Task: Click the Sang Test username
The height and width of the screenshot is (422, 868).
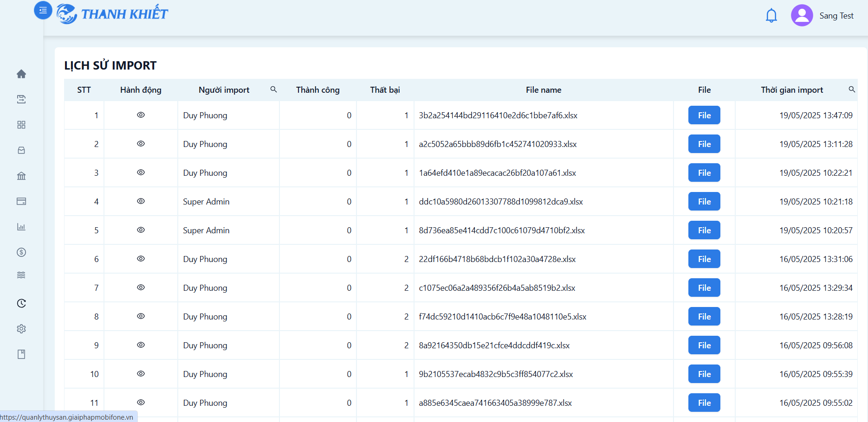Action: coord(836,16)
